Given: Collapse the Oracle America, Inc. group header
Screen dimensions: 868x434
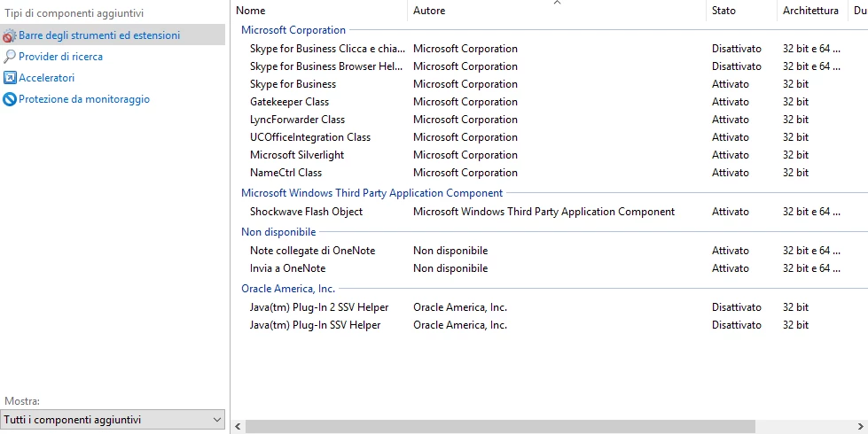Looking at the screenshot, I should [x=288, y=289].
